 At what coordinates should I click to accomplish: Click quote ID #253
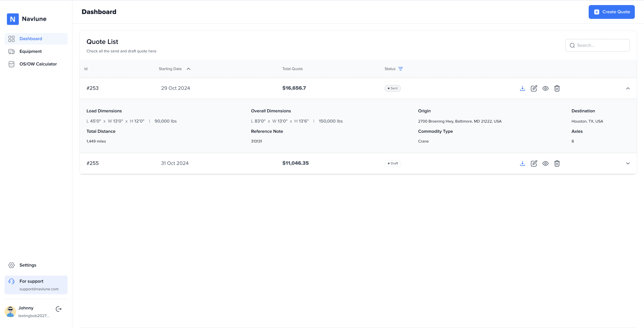pos(93,88)
